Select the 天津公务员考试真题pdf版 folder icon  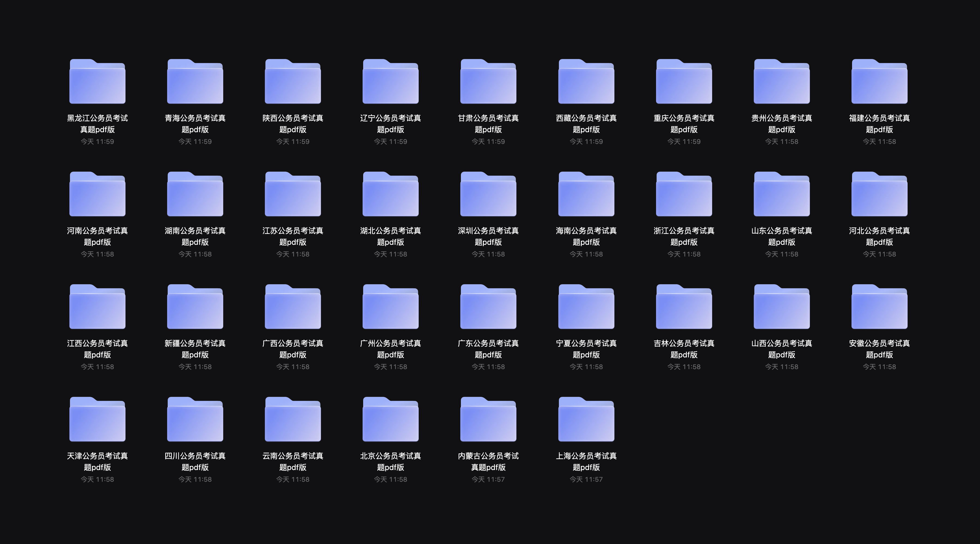tap(97, 419)
